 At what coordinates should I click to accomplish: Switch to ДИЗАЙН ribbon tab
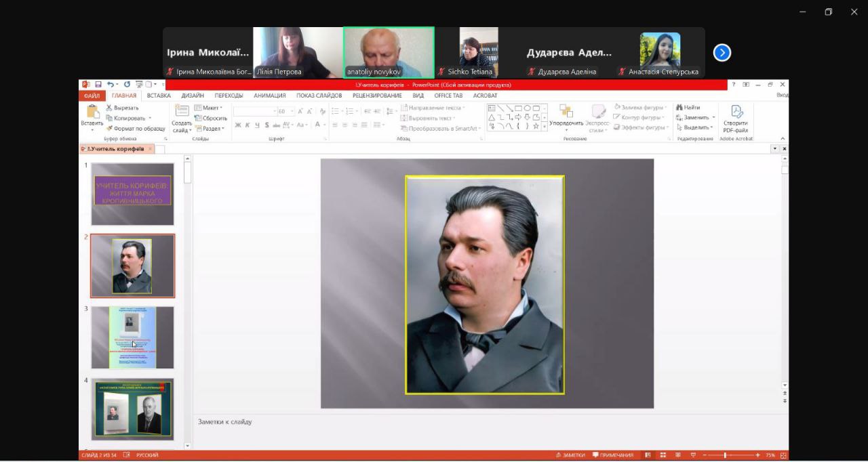point(193,96)
